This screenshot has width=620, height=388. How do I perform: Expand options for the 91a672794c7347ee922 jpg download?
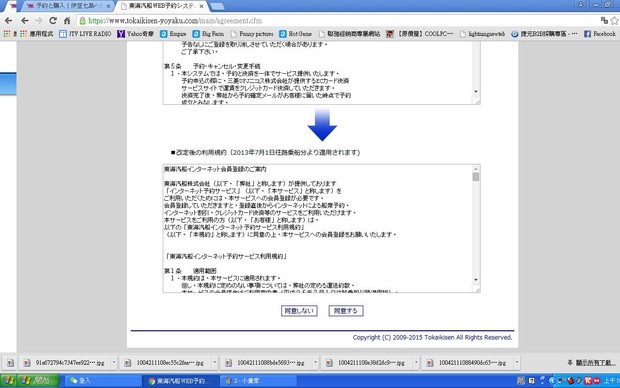pos(114,362)
